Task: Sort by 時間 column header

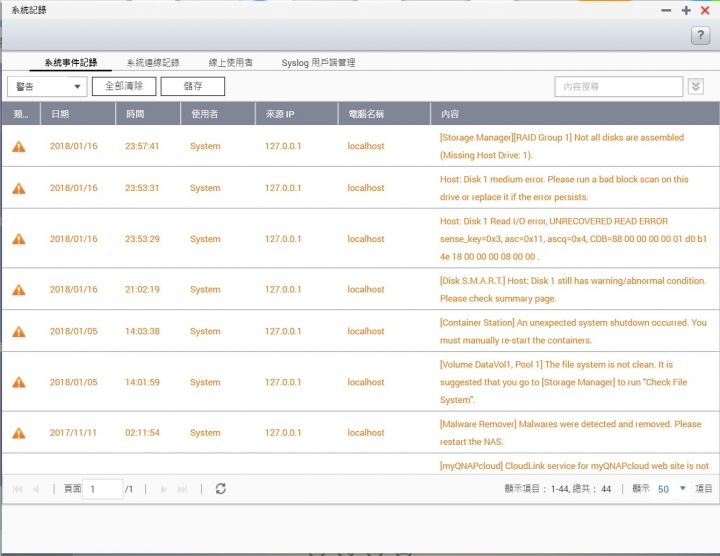Action: [x=148, y=114]
